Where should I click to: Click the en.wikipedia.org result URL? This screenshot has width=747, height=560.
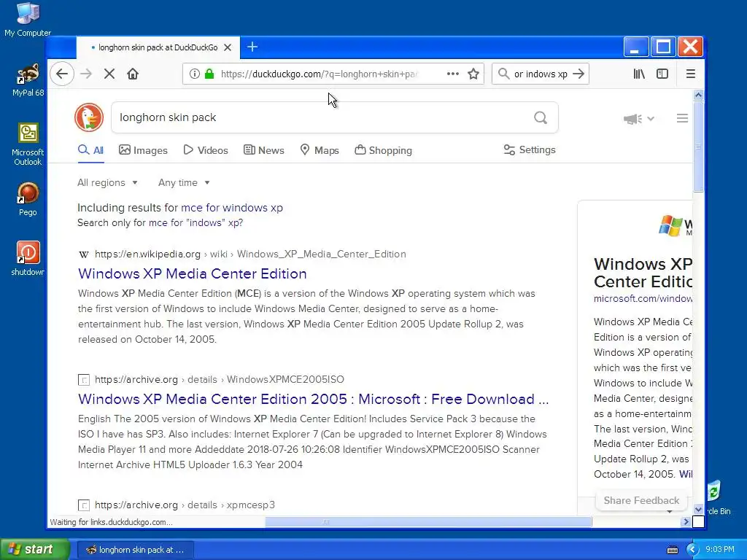[x=250, y=254]
